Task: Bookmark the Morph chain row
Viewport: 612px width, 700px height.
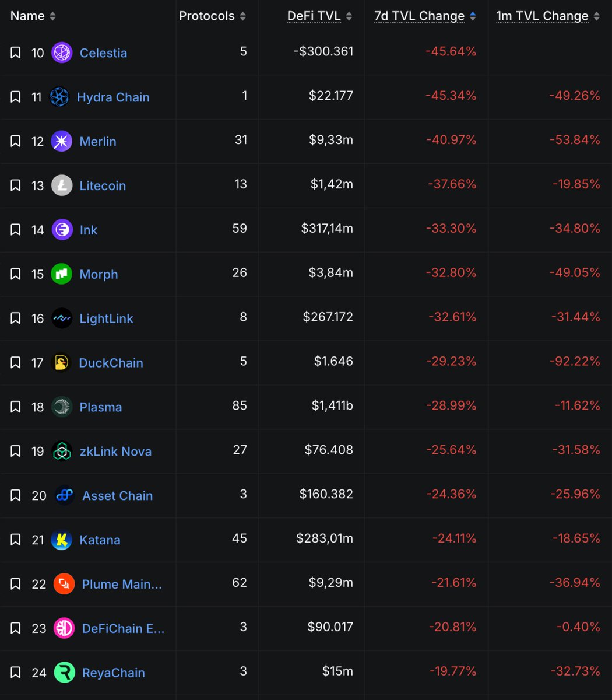Action: (x=16, y=274)
